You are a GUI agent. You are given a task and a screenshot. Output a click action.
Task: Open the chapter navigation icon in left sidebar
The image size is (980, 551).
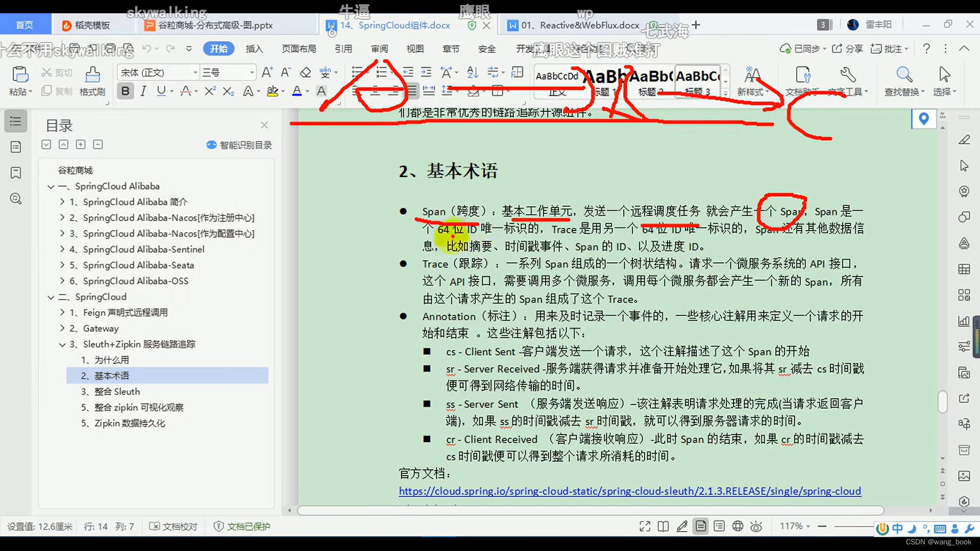click(x=15, y=147)
